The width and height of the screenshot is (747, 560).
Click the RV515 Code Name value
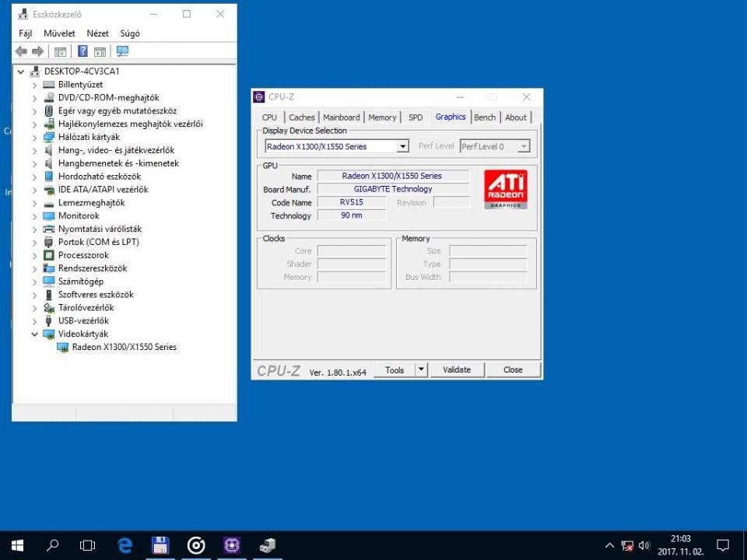click(352, 202)
